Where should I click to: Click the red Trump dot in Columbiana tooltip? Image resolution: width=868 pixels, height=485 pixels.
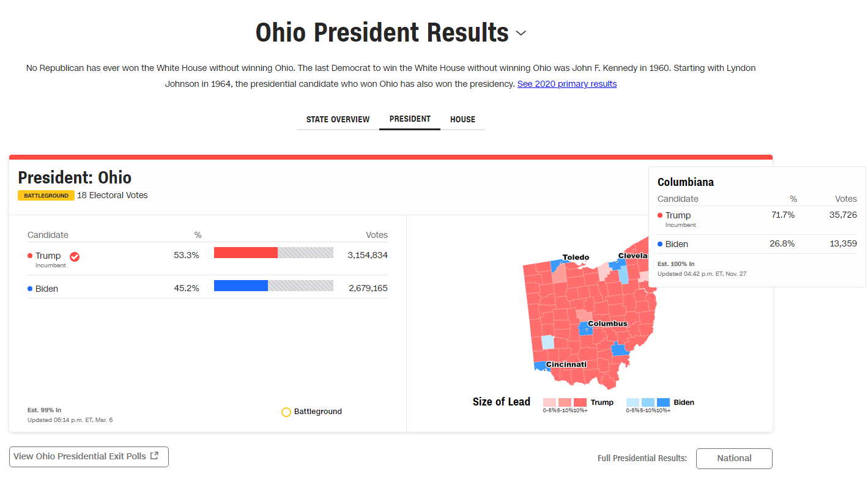[x=660, y=215]
